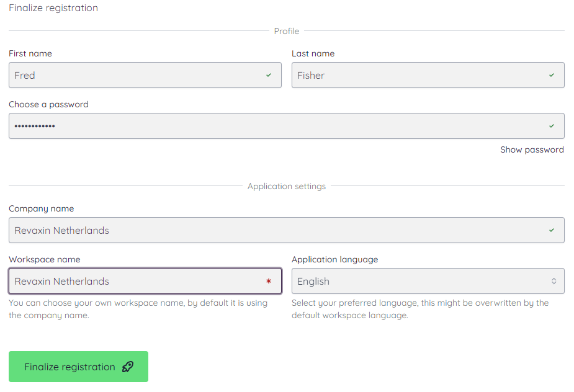Click the Profile section header
Viewport: 574px width, 392px height.
286,31
